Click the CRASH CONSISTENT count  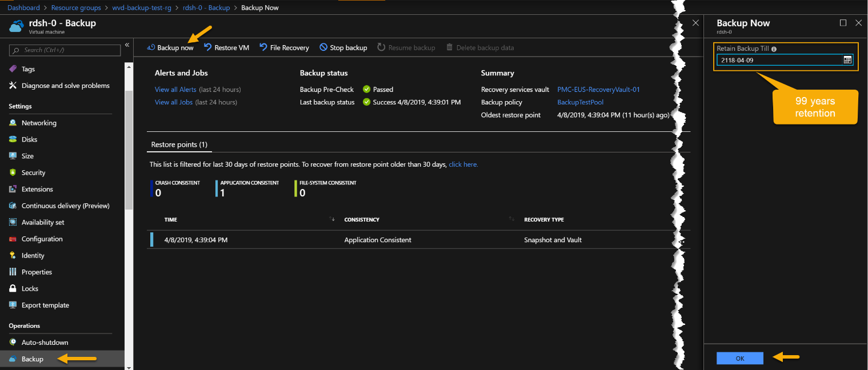tap(158, 193)
